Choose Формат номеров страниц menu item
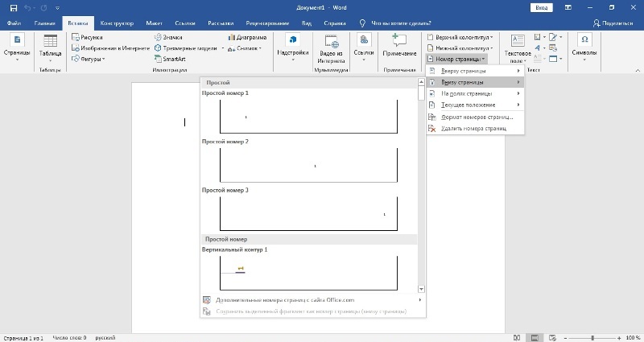Screen dimensions: 644x342 [477, 117]
